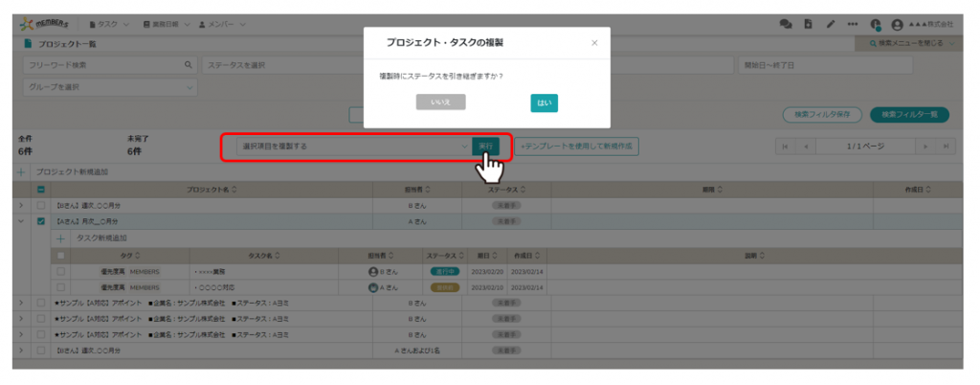Collapse the expanded 【Aさん】月次 project row

[22, 221]
